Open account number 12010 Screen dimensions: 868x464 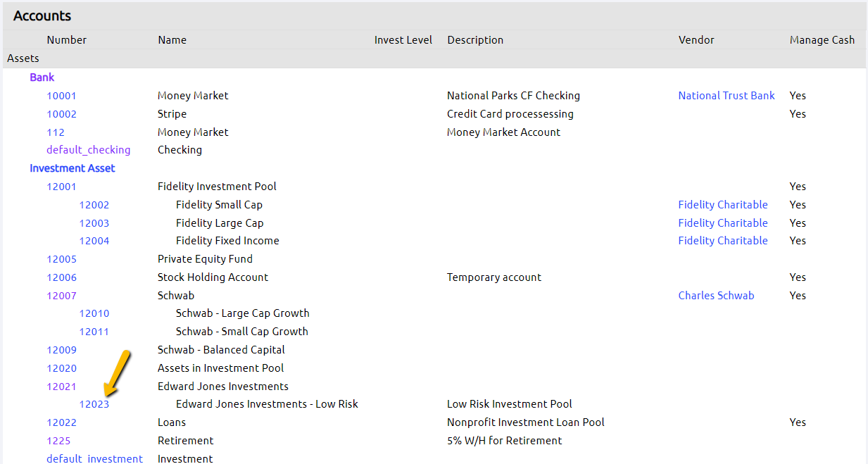(x=94, y=313)
